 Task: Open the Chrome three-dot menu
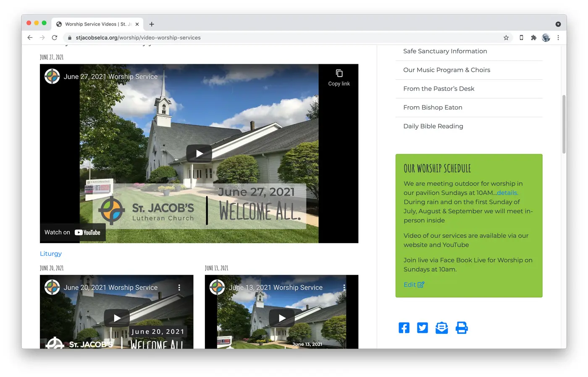click(x=558, y=37)
